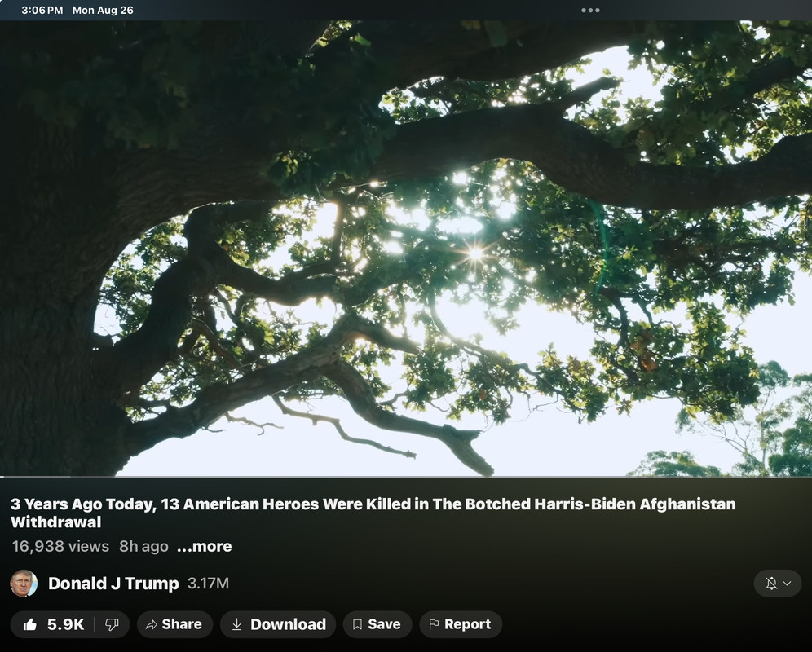812x652 pixels.
Task: Dislike the video with thumbs down icon
Action: coord(112,624)
